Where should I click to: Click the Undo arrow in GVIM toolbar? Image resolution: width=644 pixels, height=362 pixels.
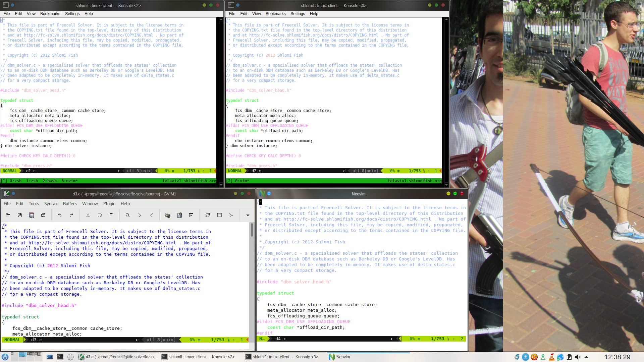[x=60, y=216]
